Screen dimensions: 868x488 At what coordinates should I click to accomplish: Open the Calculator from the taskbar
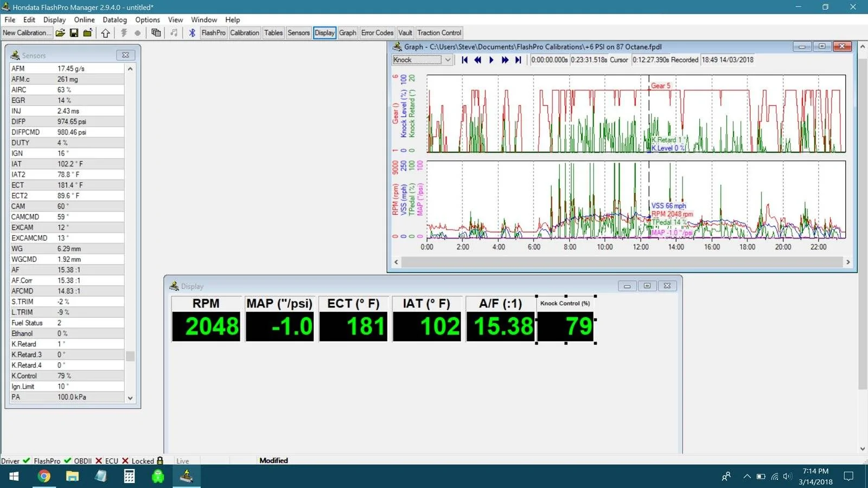129,476
